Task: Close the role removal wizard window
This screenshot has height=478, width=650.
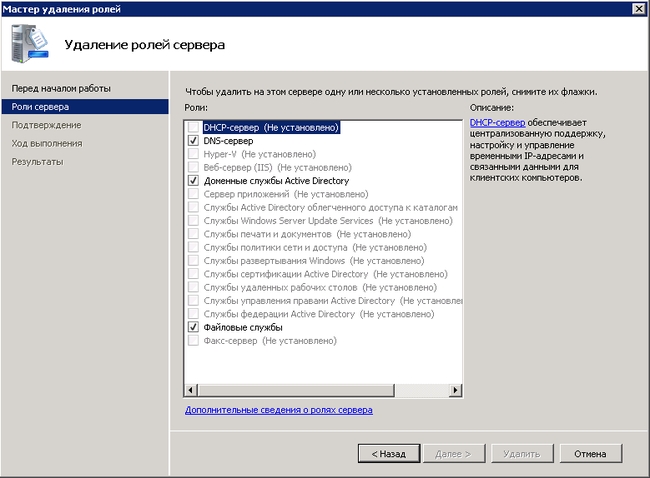Action: pyautogui.click(x=638, y=8)
